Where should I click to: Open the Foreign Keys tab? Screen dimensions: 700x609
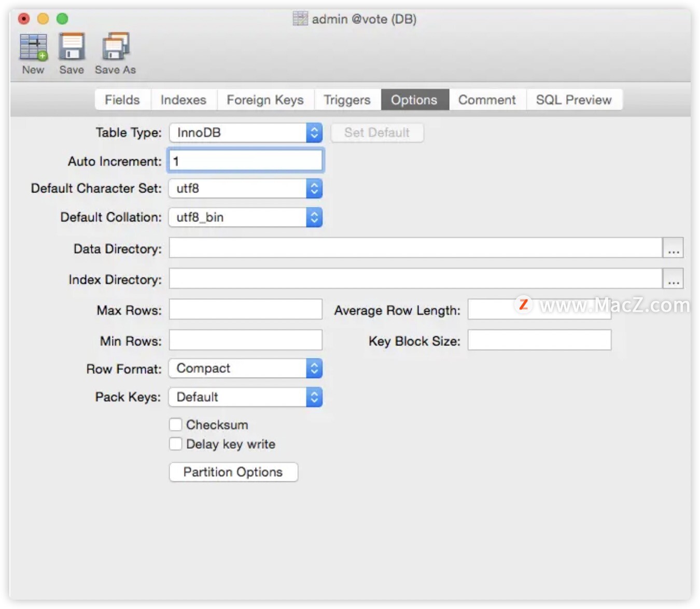pos(265,100)
